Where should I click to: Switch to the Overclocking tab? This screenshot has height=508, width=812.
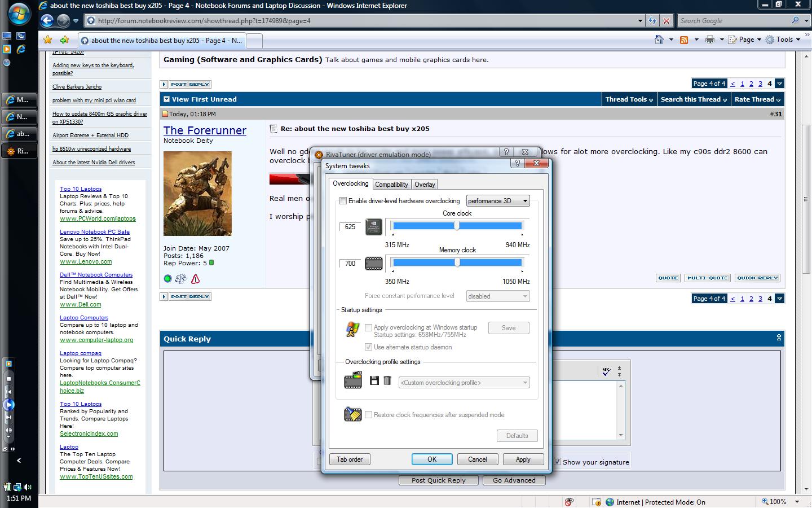point(350,183)
